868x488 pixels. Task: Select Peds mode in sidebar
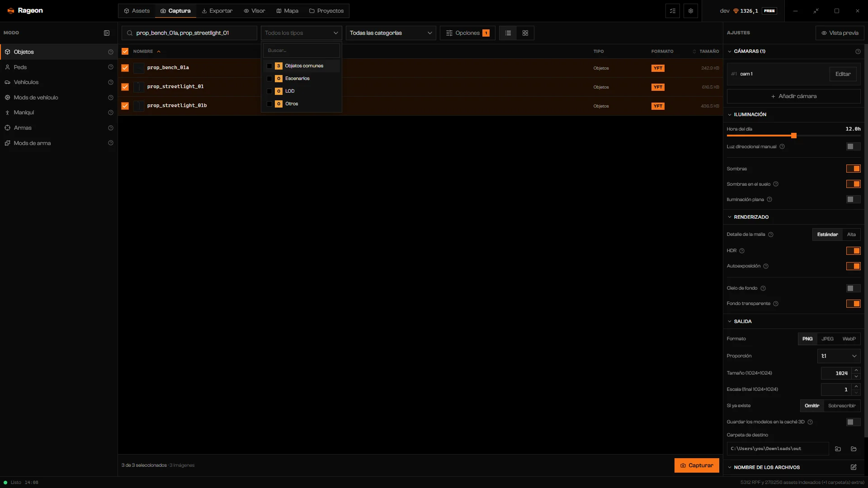tap(59, 67)
